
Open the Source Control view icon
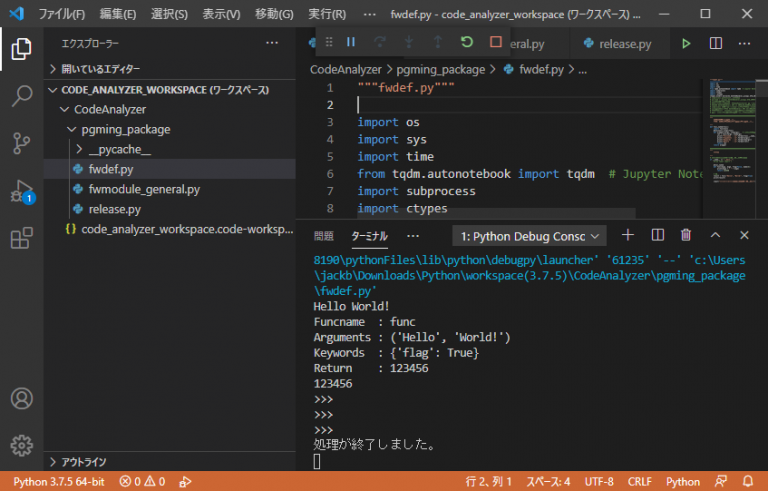click(21, 143)
